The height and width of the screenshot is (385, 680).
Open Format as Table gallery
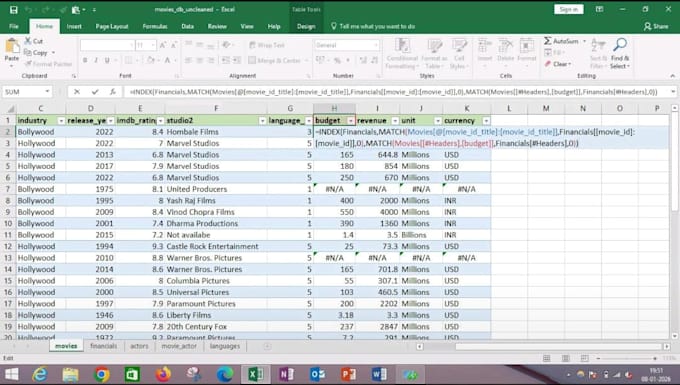pos(434,53)
